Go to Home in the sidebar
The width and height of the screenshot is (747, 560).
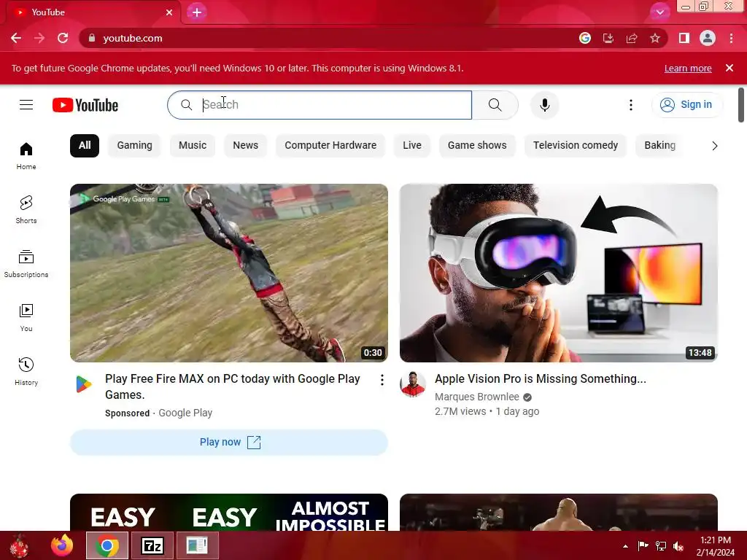click(26, 156)
